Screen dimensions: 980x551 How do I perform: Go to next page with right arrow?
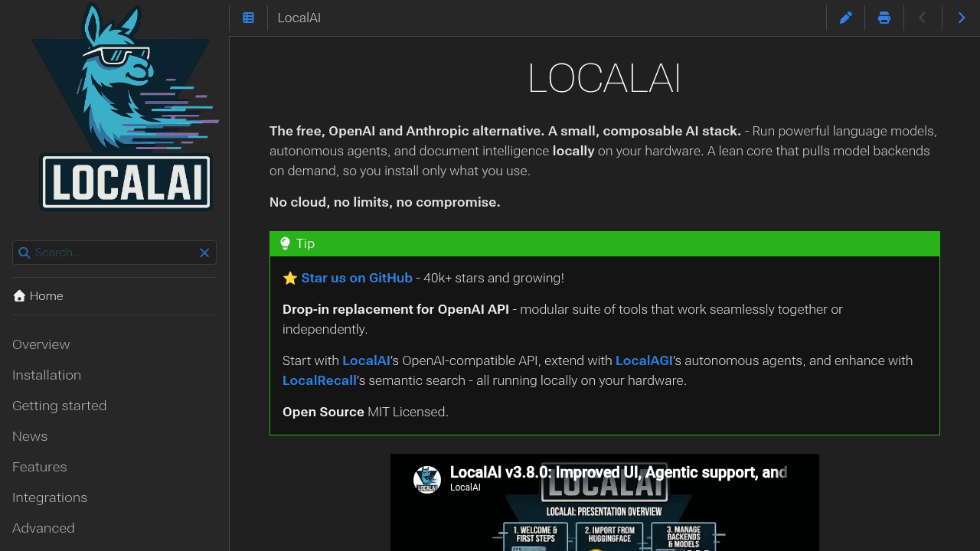coord(962,18)
